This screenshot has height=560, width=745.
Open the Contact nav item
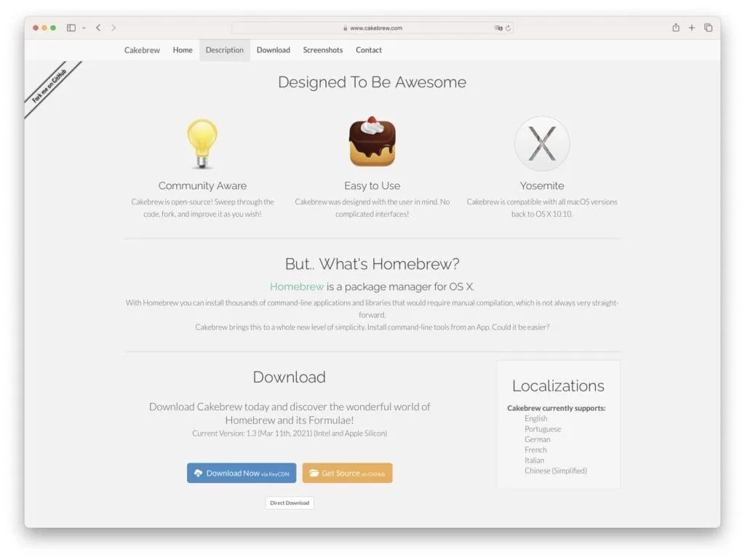pos(369,50)
